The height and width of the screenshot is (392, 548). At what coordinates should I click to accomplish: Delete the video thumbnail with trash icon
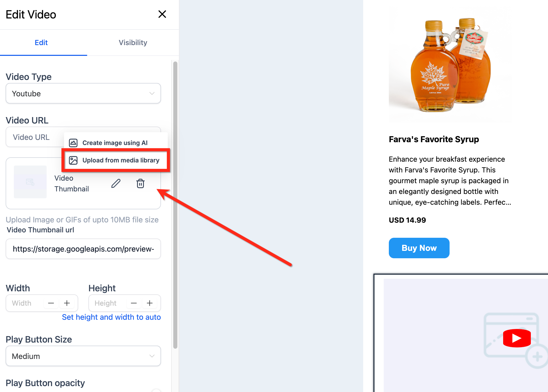pos(140,183)
